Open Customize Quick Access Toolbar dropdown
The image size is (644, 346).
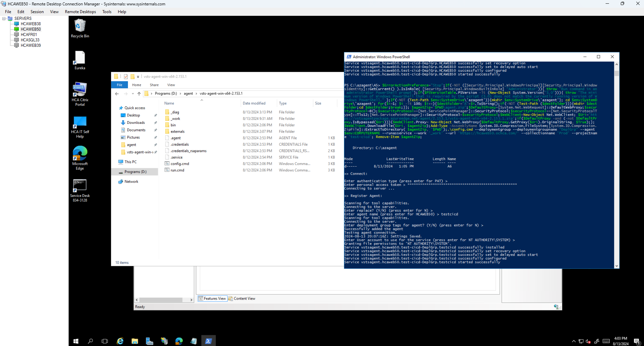click(138, 77)
